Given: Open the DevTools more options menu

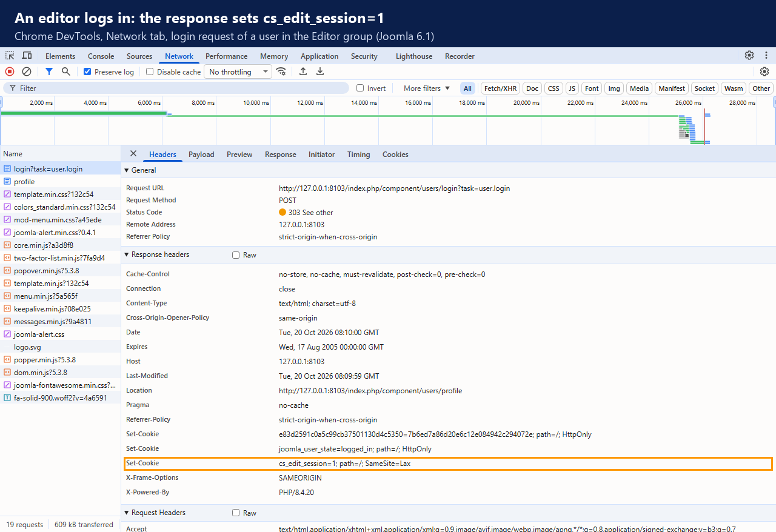Looking at the screenshot, I should [x=766, y=55].
